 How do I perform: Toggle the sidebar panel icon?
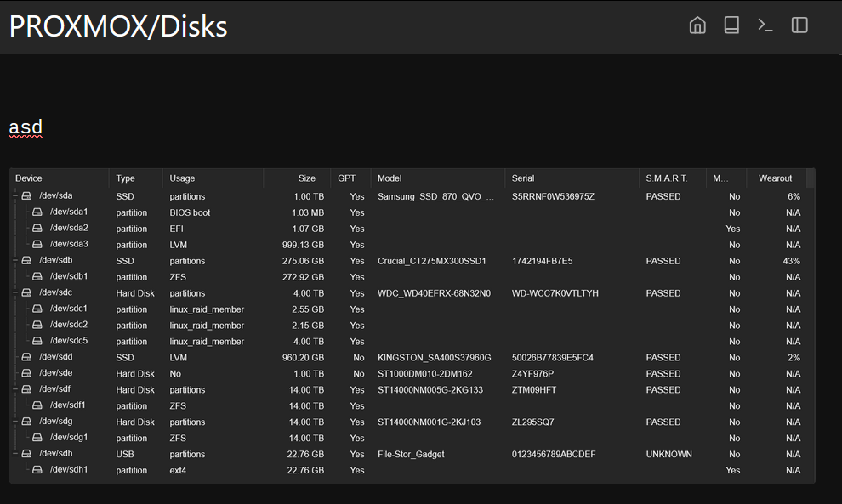(799, 25)
